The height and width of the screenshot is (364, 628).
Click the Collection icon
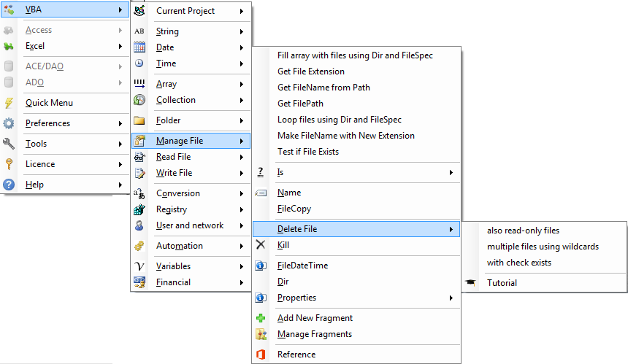(x=139, y=100)
